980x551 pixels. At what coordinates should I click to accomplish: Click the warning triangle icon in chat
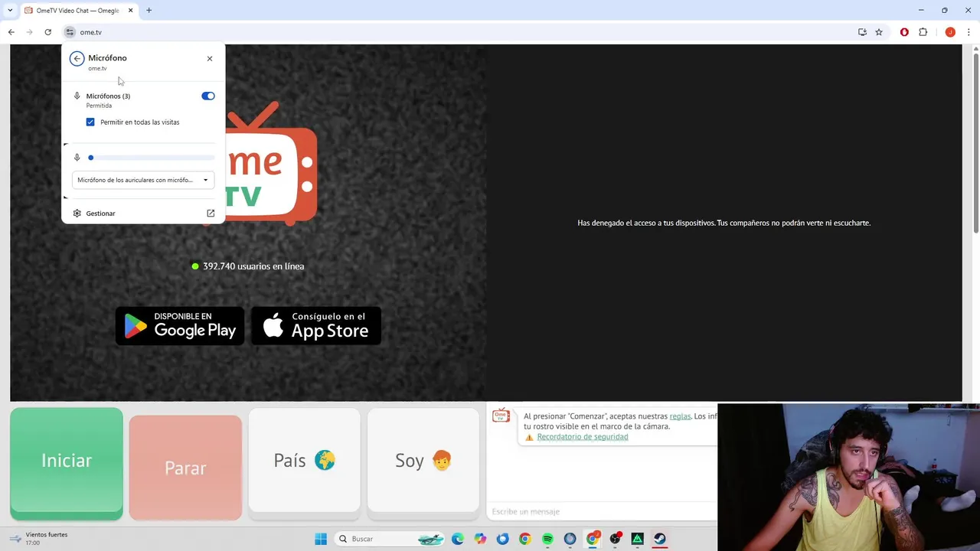pos(529,438)
